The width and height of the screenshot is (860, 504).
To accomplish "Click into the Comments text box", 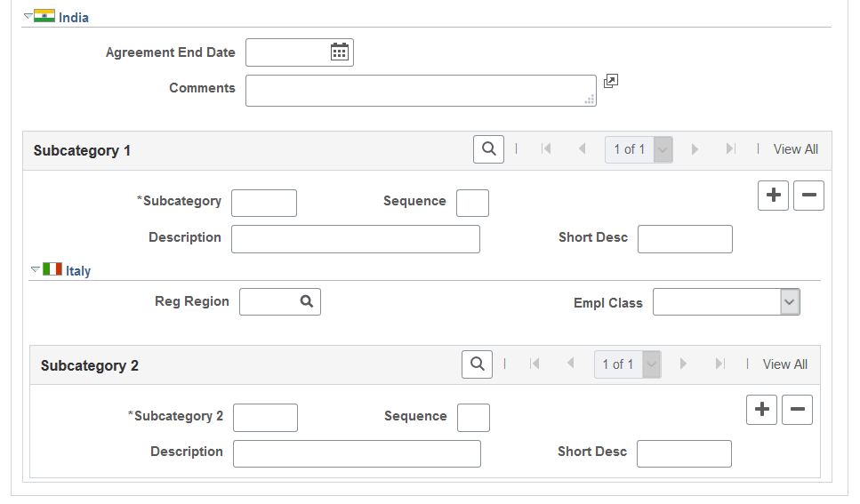I will click(420, 91).
